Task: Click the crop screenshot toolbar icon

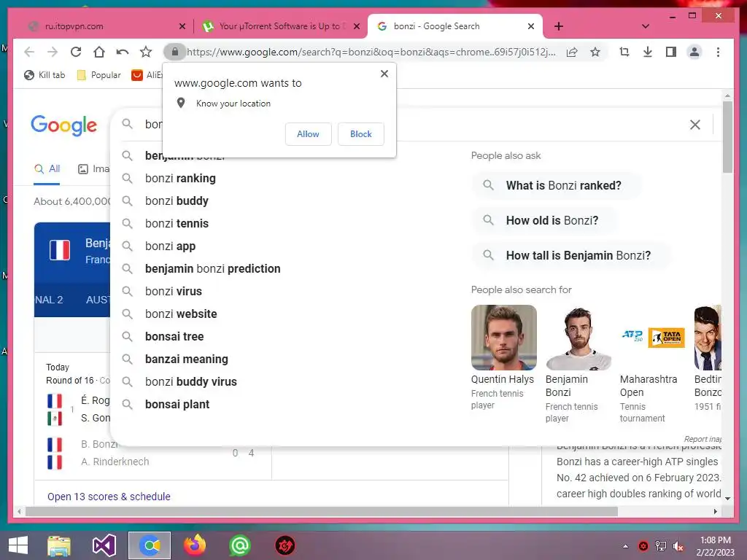Action: point(624,52)
